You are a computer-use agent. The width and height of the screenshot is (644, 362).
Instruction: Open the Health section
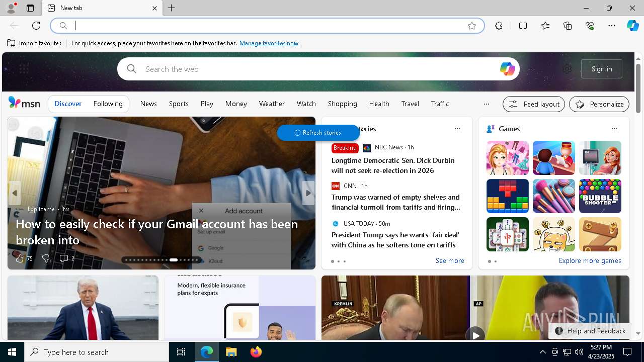point(379,104)
